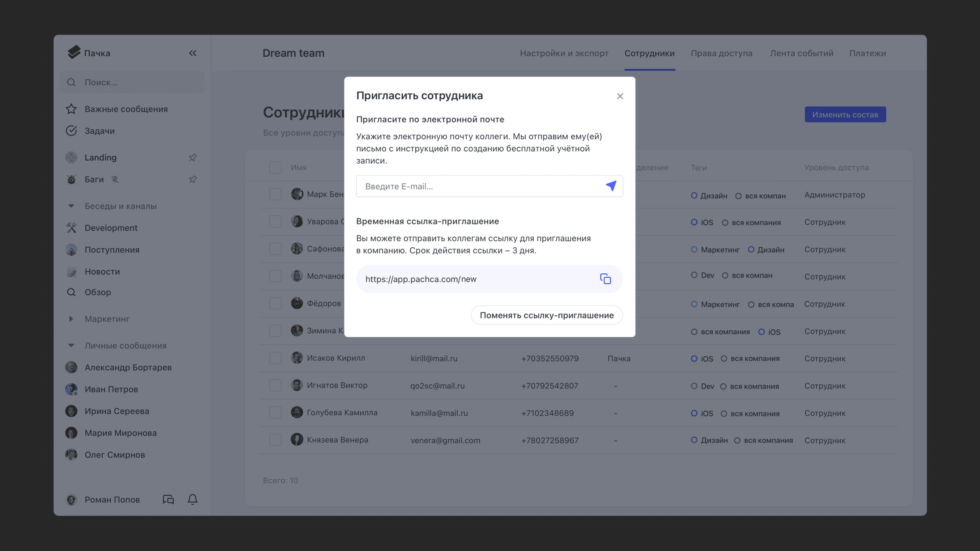Collapse the Беседы и каналы section arrow
This screenshot has height=551, width=980.
point(71,206)
